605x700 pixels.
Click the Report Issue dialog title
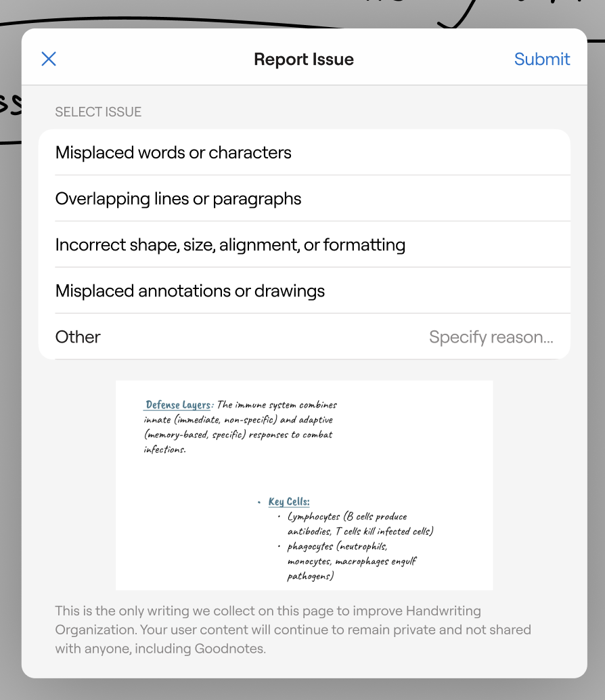click(x=304, y=59)
